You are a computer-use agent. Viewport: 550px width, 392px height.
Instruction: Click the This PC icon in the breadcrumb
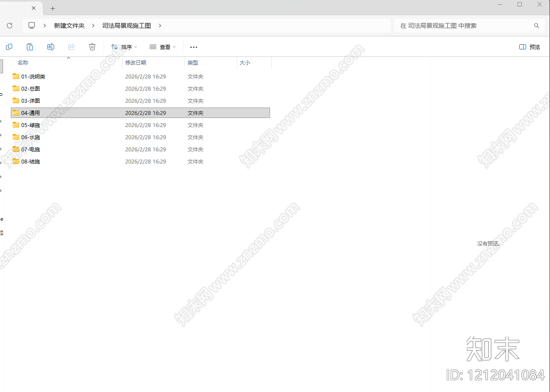click(x=31, y=26)
